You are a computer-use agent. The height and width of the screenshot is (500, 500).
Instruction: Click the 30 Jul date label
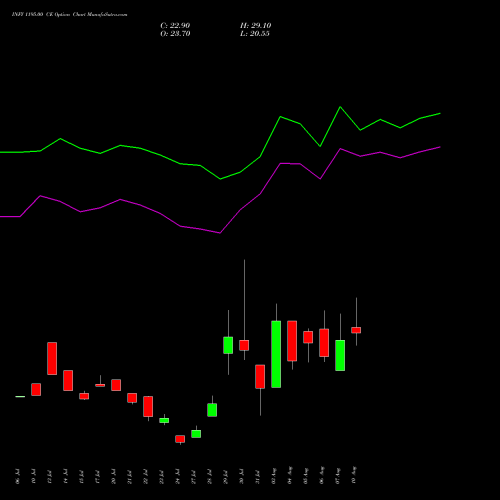241,476
